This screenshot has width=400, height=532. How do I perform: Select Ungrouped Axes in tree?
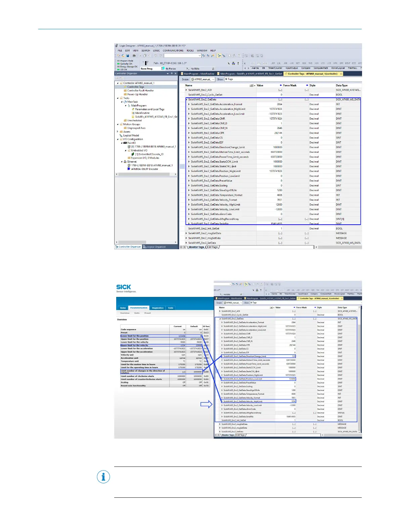(x=136, y=128)
